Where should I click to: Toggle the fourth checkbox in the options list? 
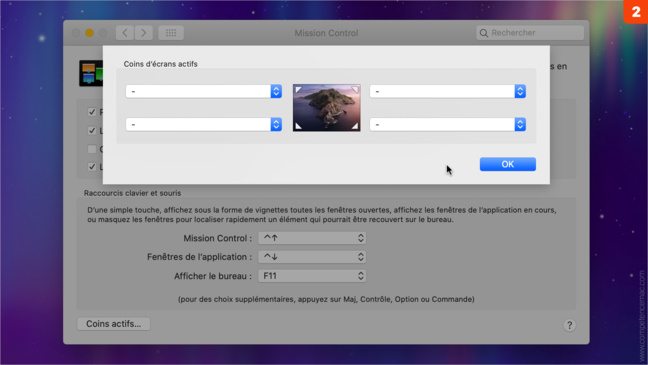tap(92, 167)
